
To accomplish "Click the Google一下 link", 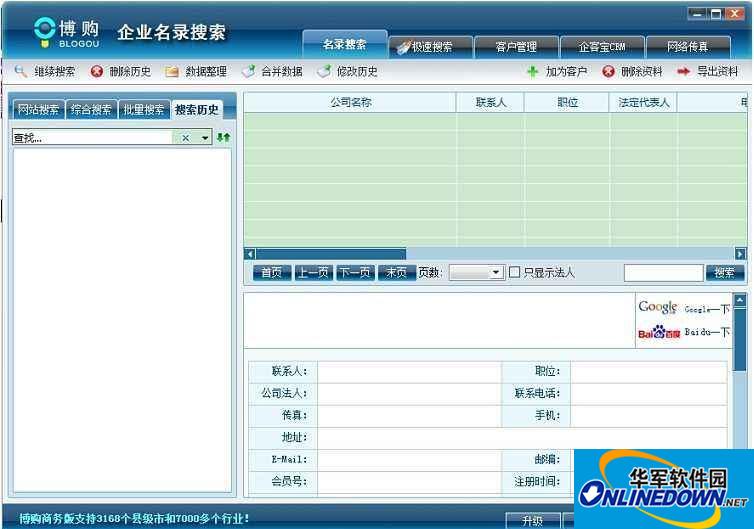I will 707,309.
